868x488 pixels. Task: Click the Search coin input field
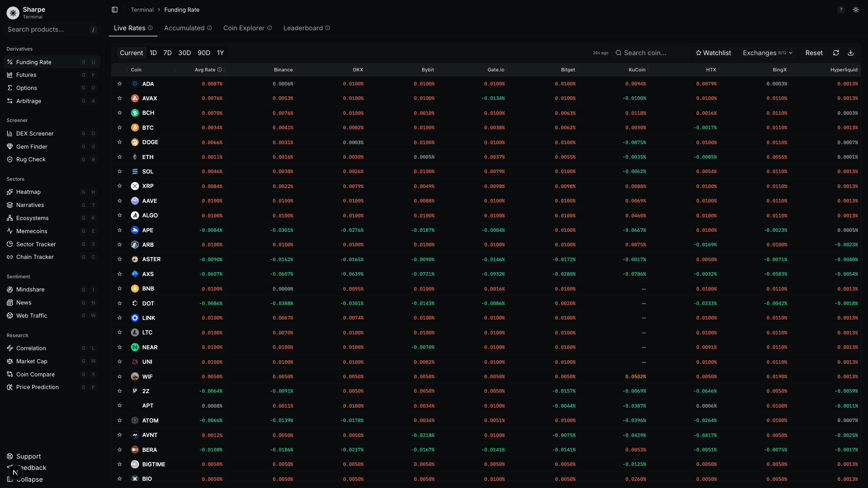(646, 52)
